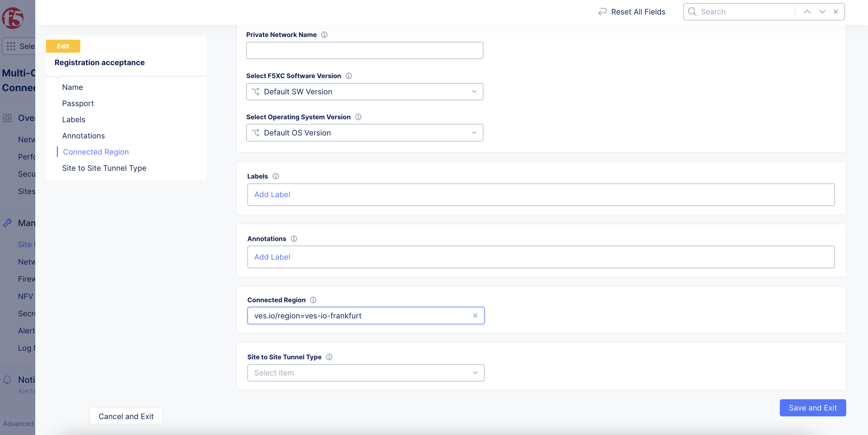Click the Save and Exit button
868x435 pixels.
pyautogui.click(x=812, y=408)
